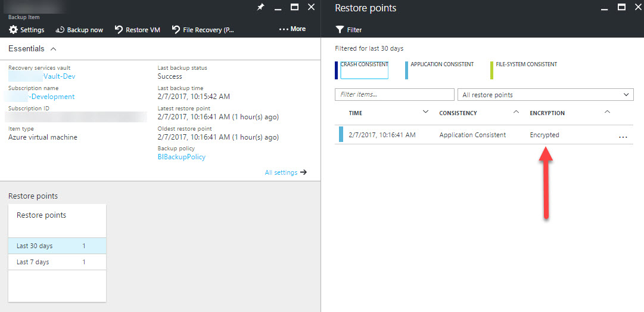Viewport: 644px width, 312px height.
Task: Sort by the CONSISTENCY column chevron
Action: tap(517, 112)
